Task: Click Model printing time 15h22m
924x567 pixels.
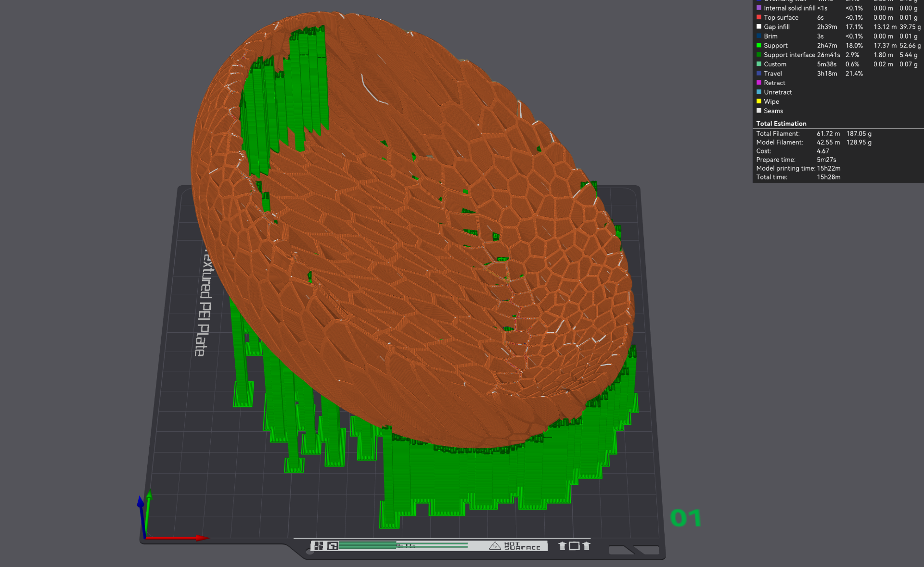Action: 829,168
